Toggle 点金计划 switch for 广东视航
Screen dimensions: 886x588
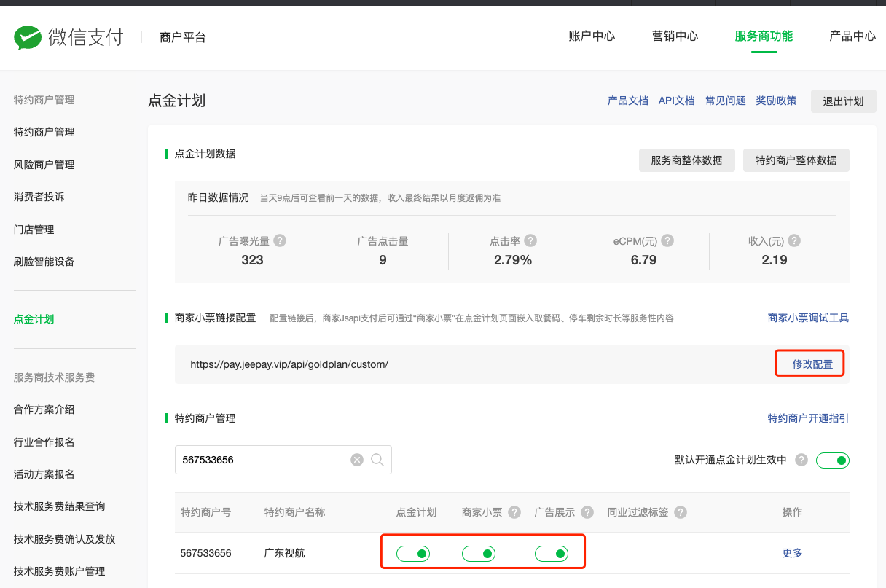coord(413,554)
